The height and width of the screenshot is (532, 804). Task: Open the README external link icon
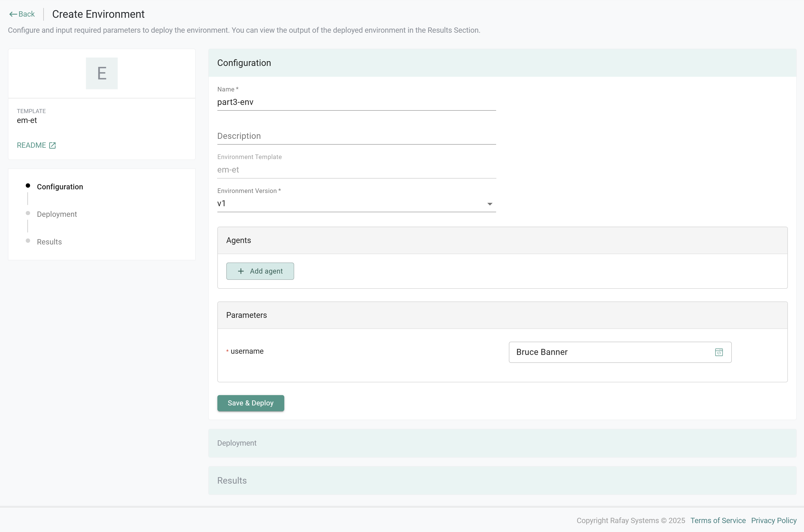[52, 146]
